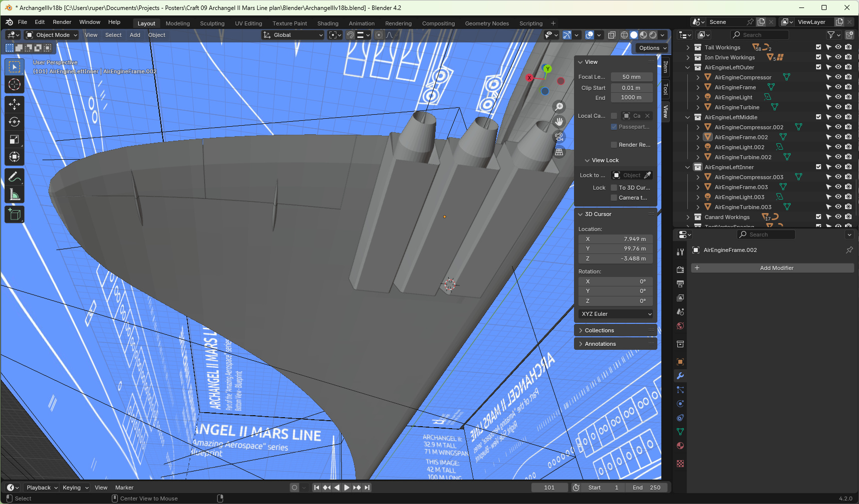859x504 pixels.
Task: Open Modifiers wrench properties tab
Action: point(680,376)
